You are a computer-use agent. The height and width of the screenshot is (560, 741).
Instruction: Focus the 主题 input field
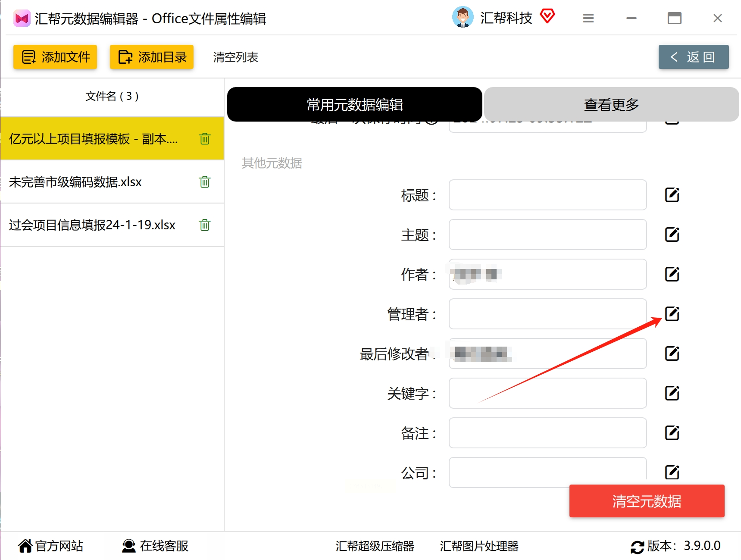[547, 235]
